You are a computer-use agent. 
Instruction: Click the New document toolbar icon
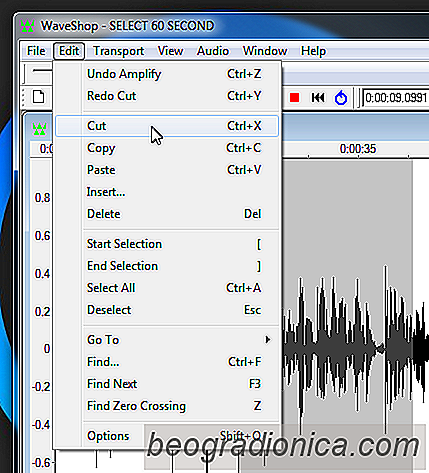38,97
